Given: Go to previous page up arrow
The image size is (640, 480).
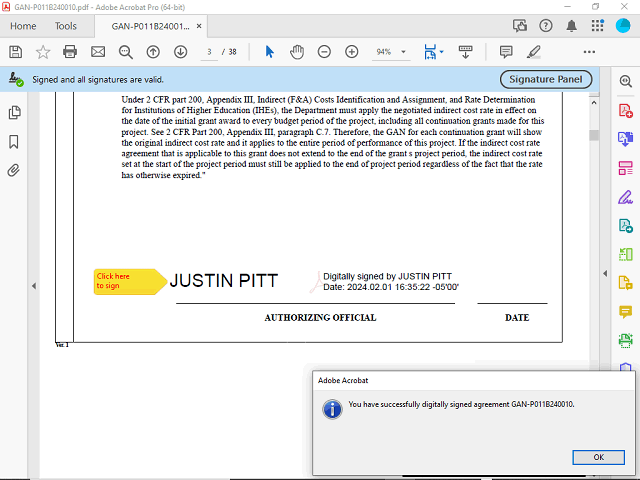Looking at the screenshot, I should (153, 52).
